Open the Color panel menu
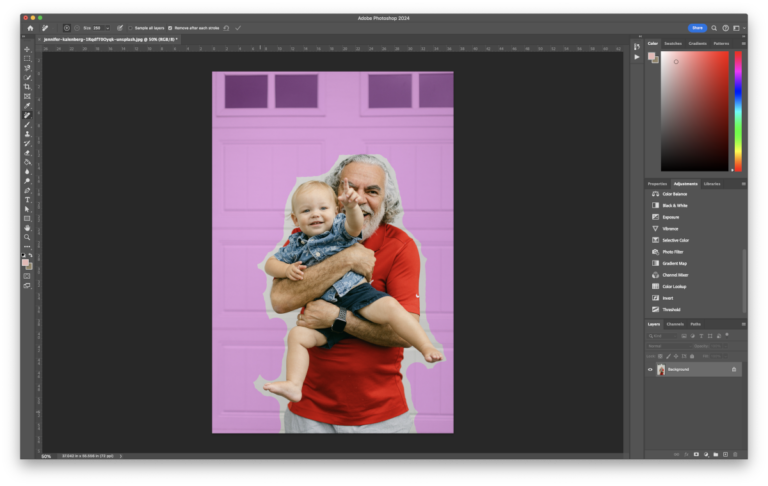The width and height of the screenshot is (768, 486). pos(744,44)
